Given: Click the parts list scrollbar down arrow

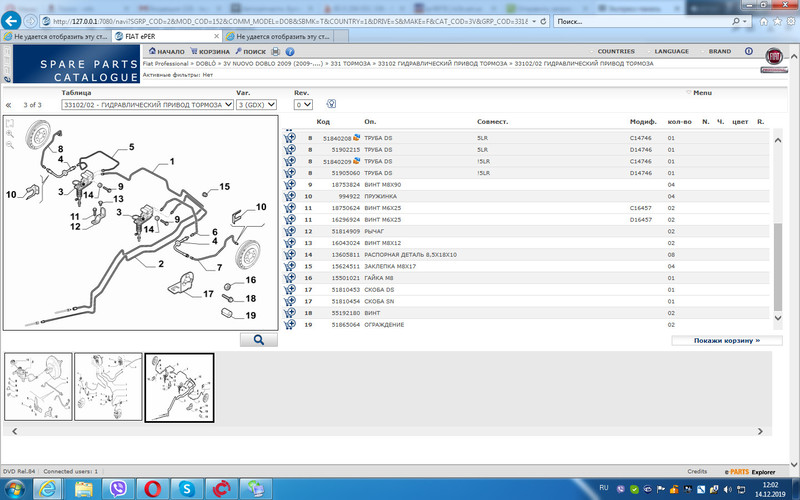Looking at the screenshot, I should [778, 318].
